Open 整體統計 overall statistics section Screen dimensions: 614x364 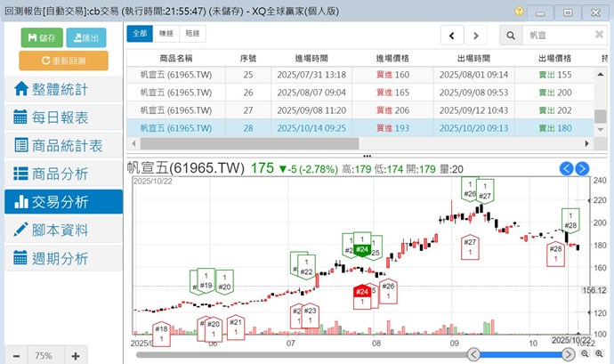coord(63,89)
